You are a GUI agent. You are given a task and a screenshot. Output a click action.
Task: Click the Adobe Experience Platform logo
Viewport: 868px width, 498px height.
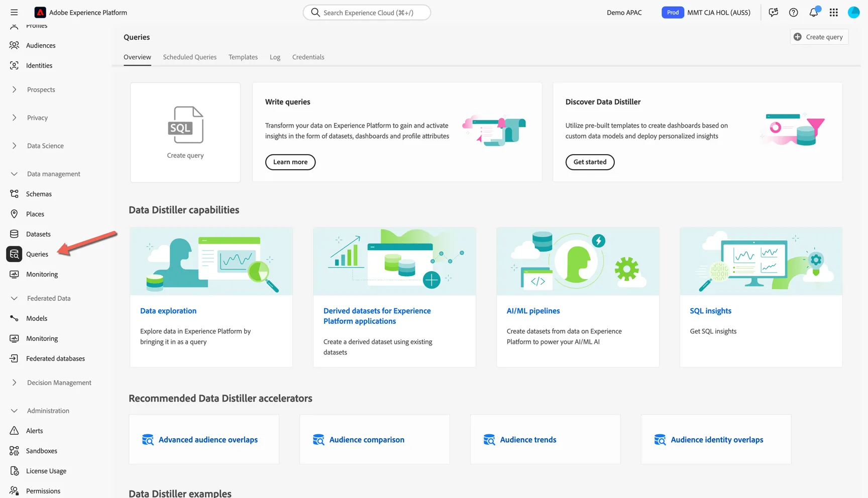pyautogui.click(x=40, y=13)
